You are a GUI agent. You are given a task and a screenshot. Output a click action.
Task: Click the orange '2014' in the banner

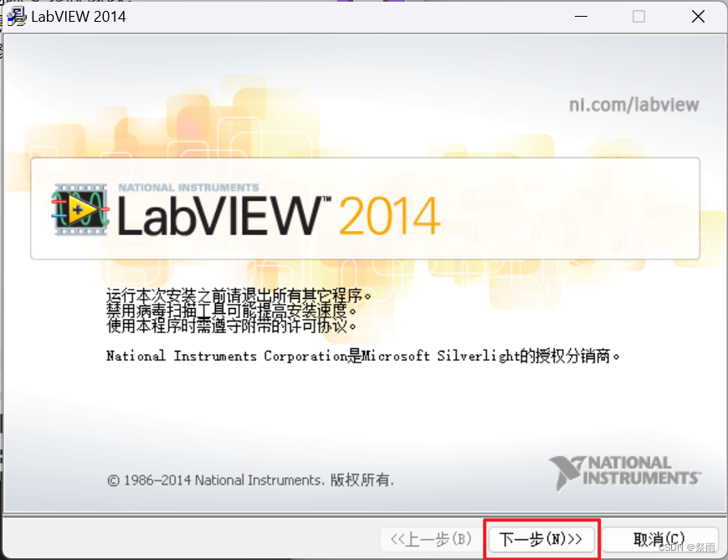click(390, 215)
